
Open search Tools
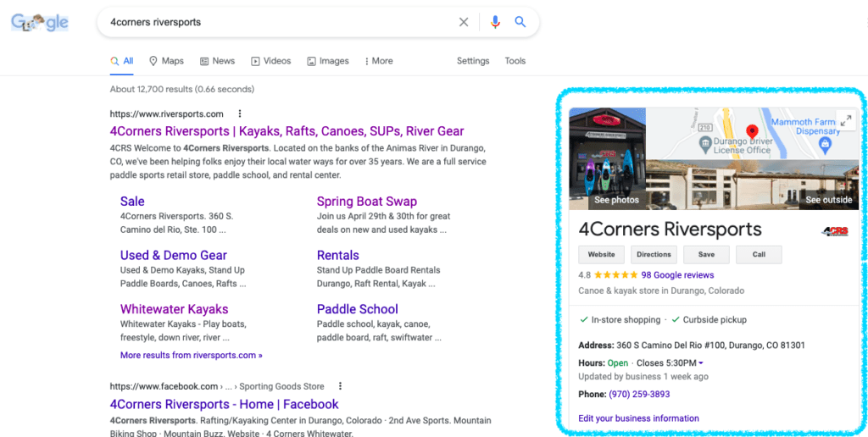(x=515, y=61)
